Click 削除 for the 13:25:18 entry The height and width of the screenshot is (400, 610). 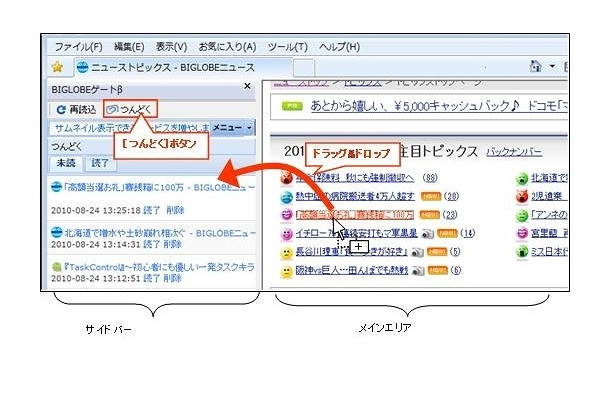tap(175, 210)
